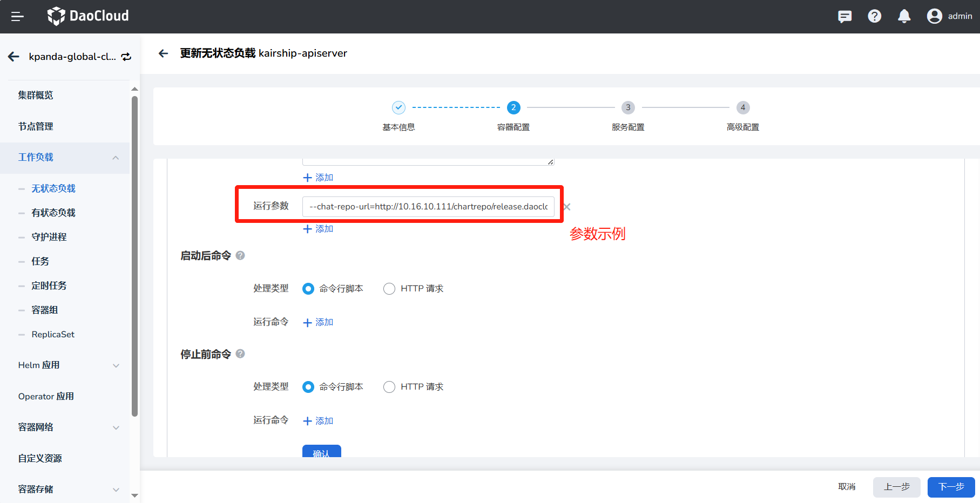Click the help question mark icon
Viewport: 980px width, 503px height.
tap(874, 16)
